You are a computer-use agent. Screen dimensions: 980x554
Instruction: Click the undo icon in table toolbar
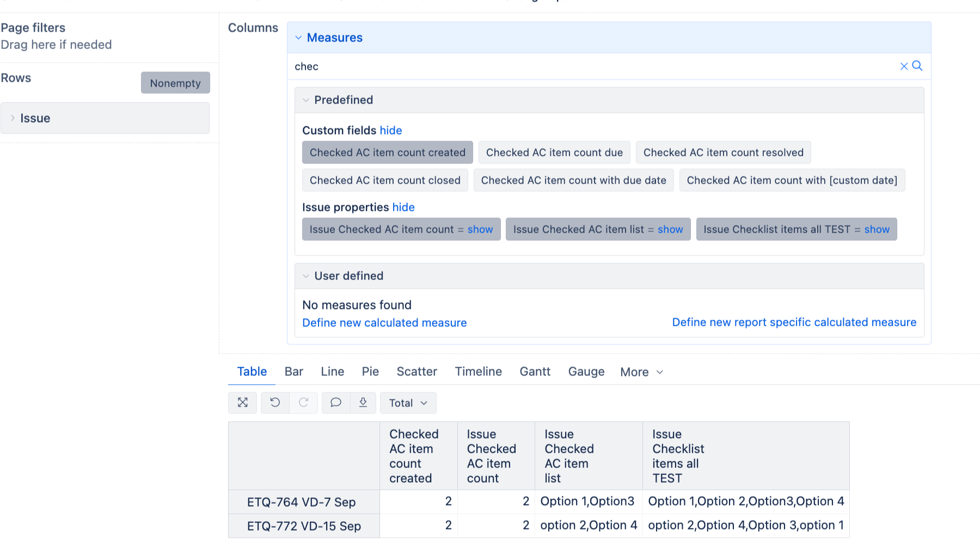pyautogui.click(x=275, y=403)
